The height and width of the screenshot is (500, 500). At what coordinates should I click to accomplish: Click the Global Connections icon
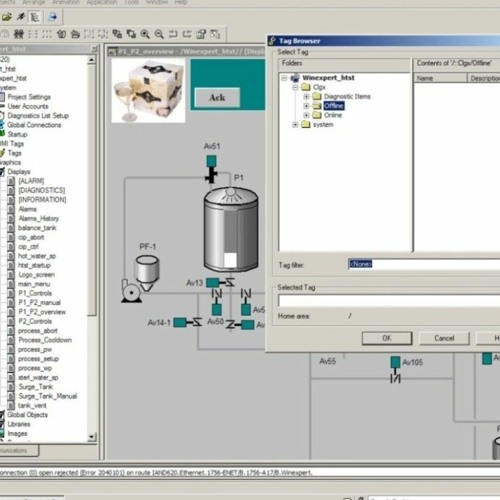[2, 125]
